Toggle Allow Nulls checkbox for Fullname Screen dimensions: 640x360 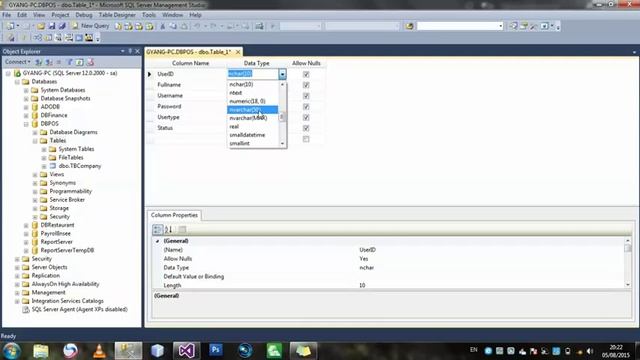point(306,85)
